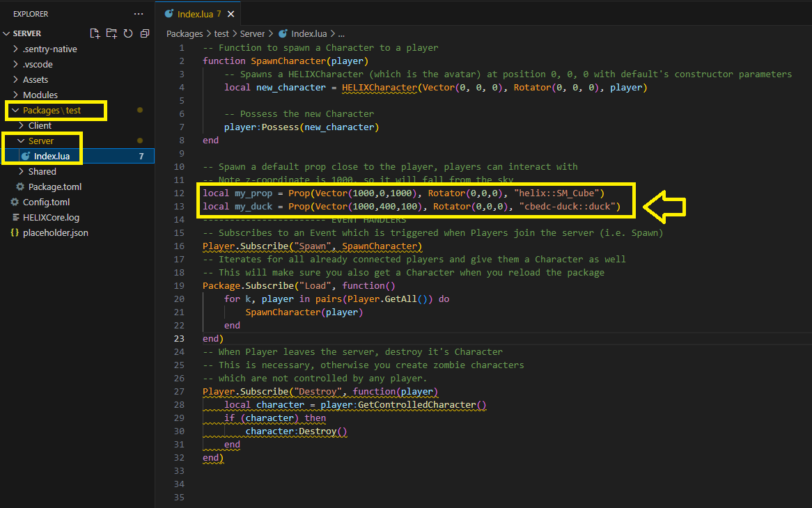Expand the Client folder
The width and height of the screenshot is (812, 508).
[40, 125]
